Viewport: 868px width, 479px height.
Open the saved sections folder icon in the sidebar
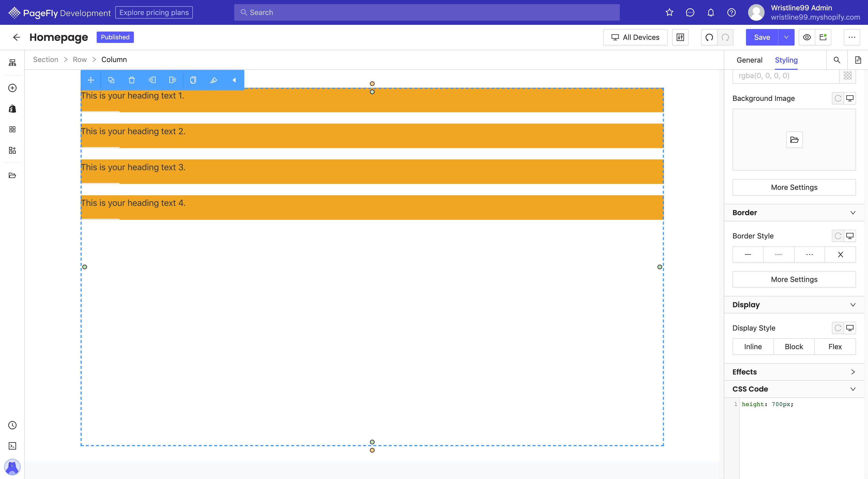pyautogui.click(x=12, y=175)
